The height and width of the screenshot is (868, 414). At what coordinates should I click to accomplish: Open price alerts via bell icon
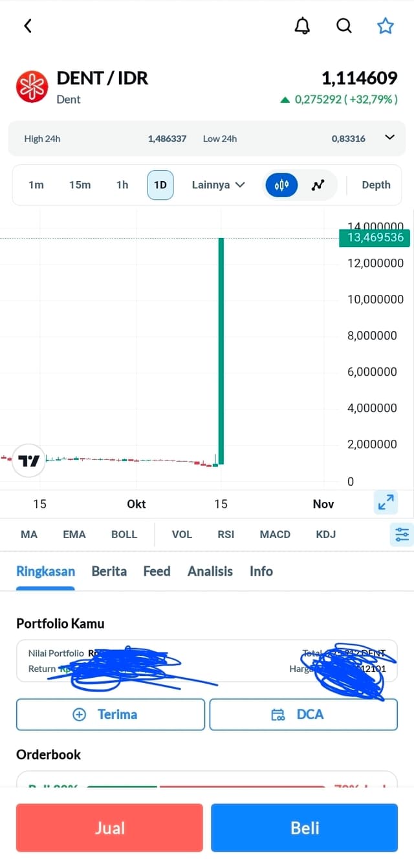pyautogui.click(x=302, y=26)
